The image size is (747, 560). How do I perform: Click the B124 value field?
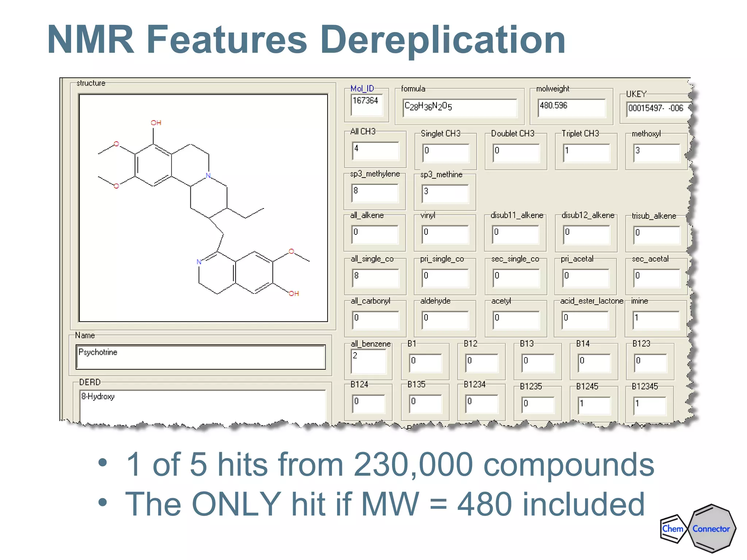point(368,404)
